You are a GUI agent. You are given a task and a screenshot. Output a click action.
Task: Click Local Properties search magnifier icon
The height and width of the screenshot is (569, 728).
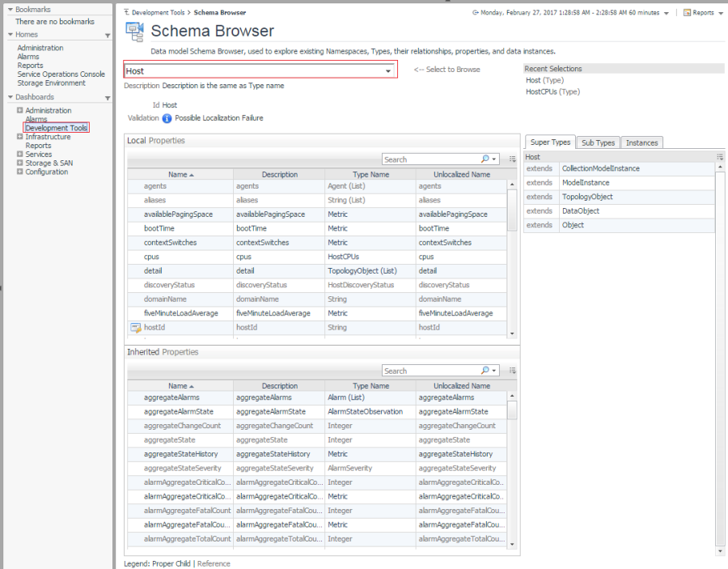pyautogui.click(x=486, y=159)
